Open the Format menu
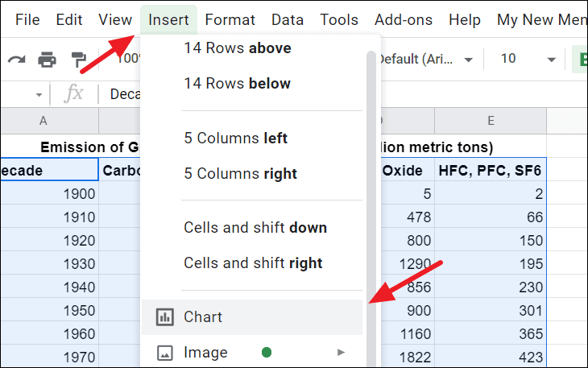The image size is (588, 368). (x=230, y=19)
